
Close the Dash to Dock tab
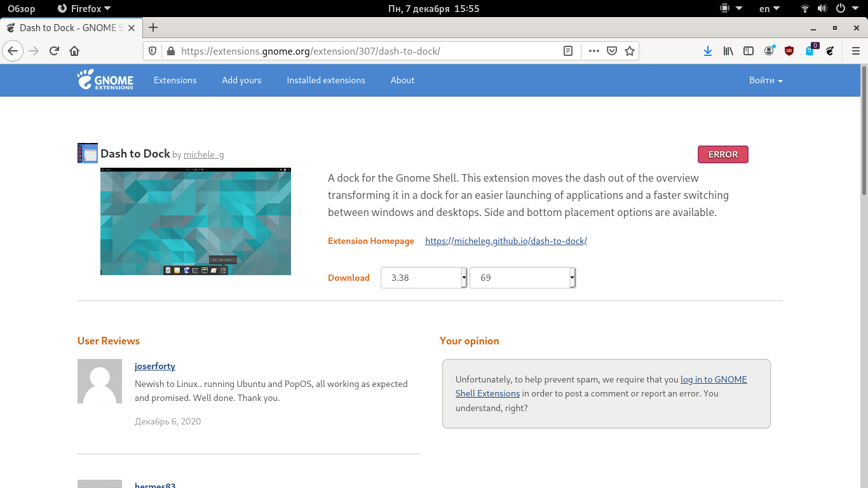132,28
